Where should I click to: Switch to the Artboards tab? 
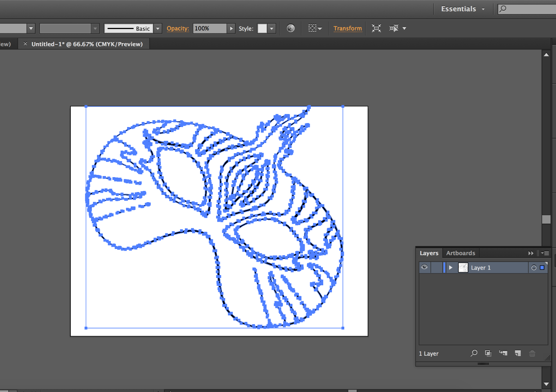(460, 253)
